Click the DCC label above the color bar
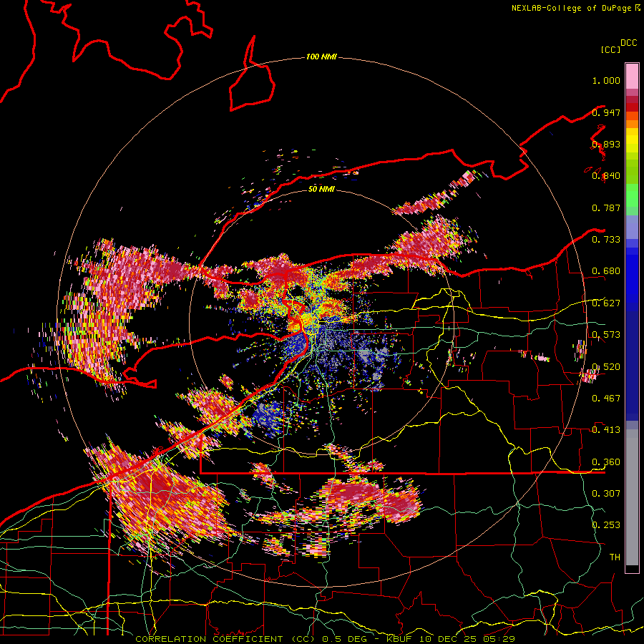The image size is (644, 644). (629, 43)
